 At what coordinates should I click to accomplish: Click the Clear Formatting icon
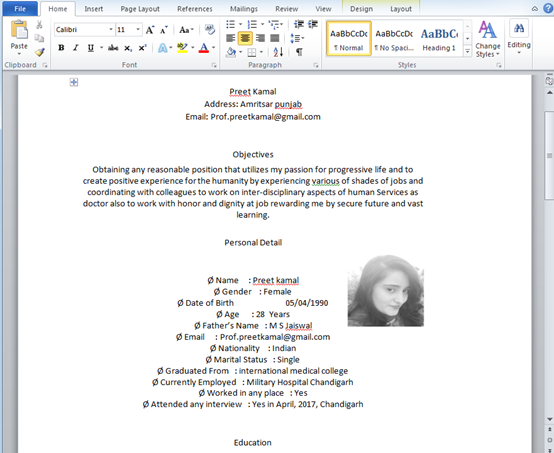pyautogui.click(x=210, y=29)
